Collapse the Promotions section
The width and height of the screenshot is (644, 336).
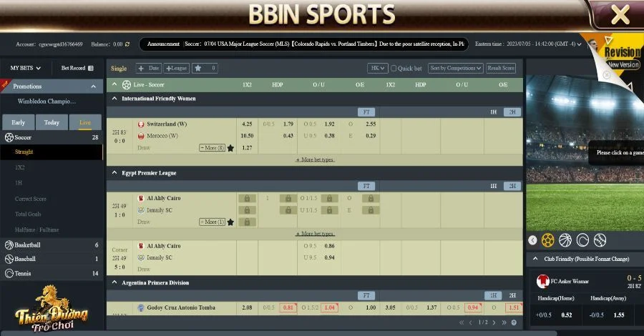pos(94,87)
